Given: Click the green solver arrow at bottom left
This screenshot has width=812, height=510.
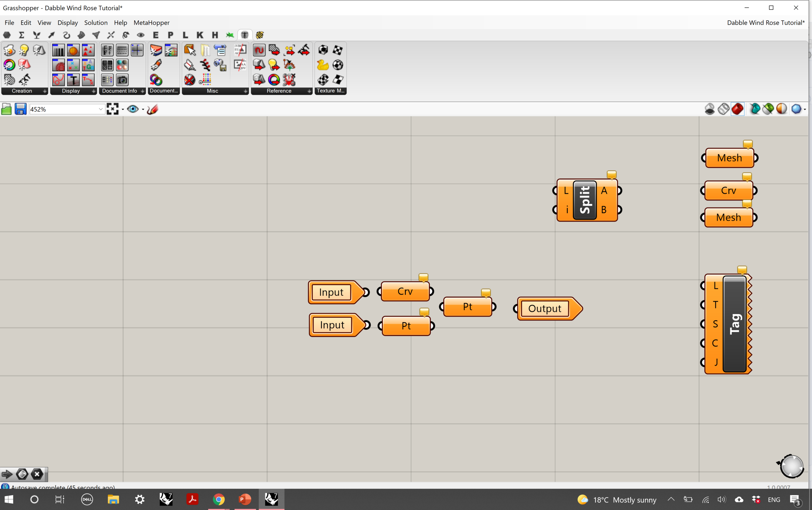Looking at the screenshot, I should tap(7, 474).
